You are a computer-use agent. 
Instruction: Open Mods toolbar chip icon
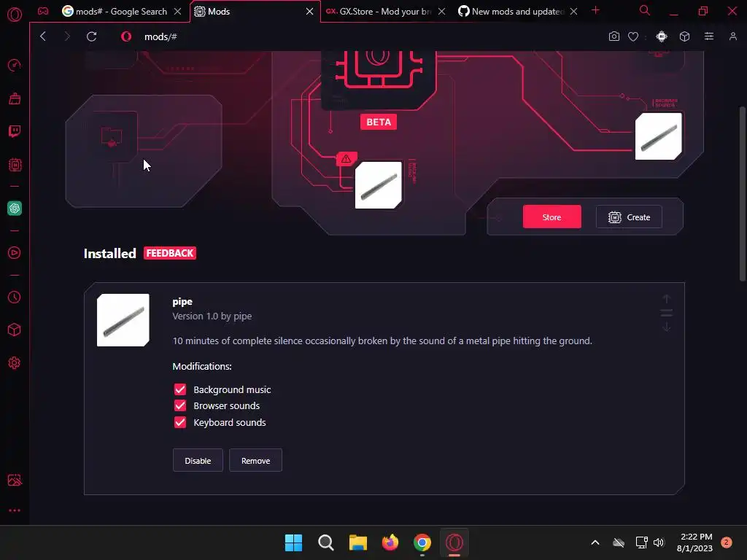click(662, 36)
